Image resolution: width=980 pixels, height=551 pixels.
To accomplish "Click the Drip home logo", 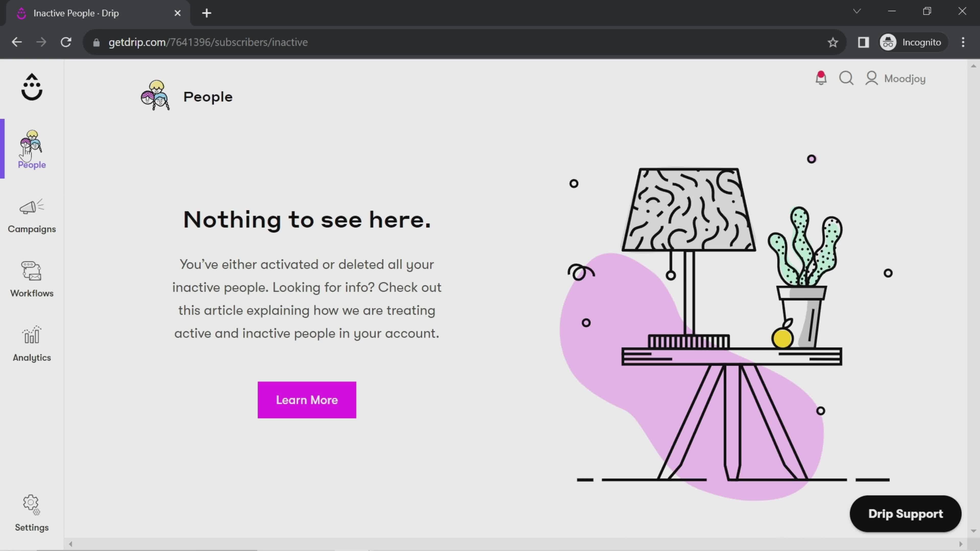I will pyautogui.click(x=32, y=87).
